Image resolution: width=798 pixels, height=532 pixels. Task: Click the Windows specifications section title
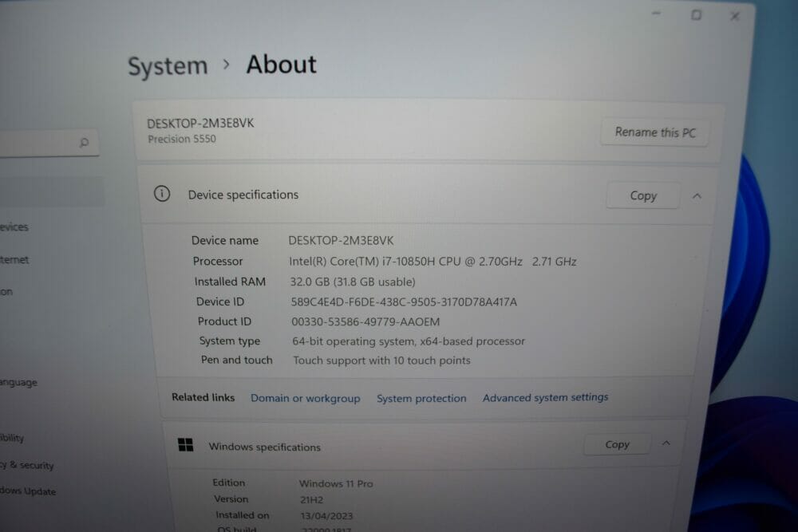[x=265, y=447]
